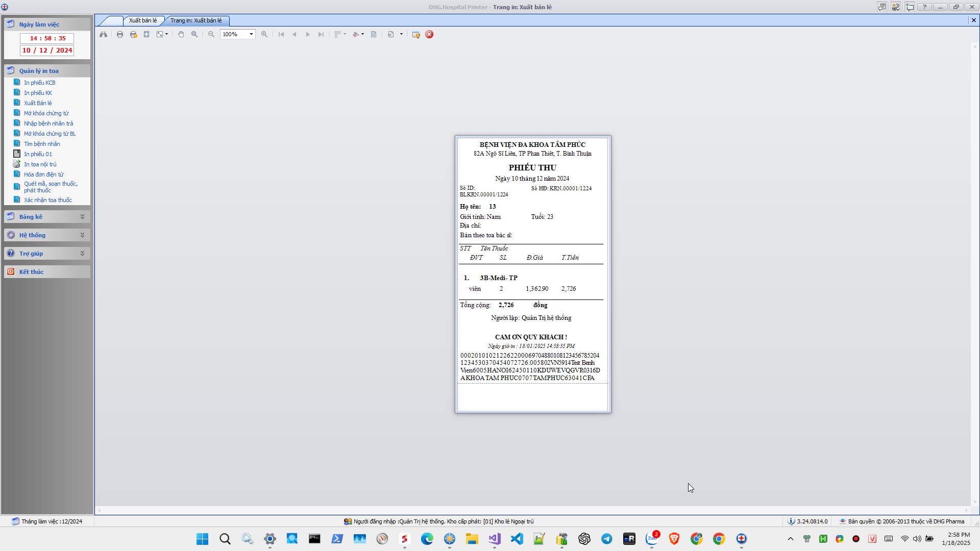Open Hóa đơn điện tử item
This screenshot has height=551, width=980.
click(43, 174)
